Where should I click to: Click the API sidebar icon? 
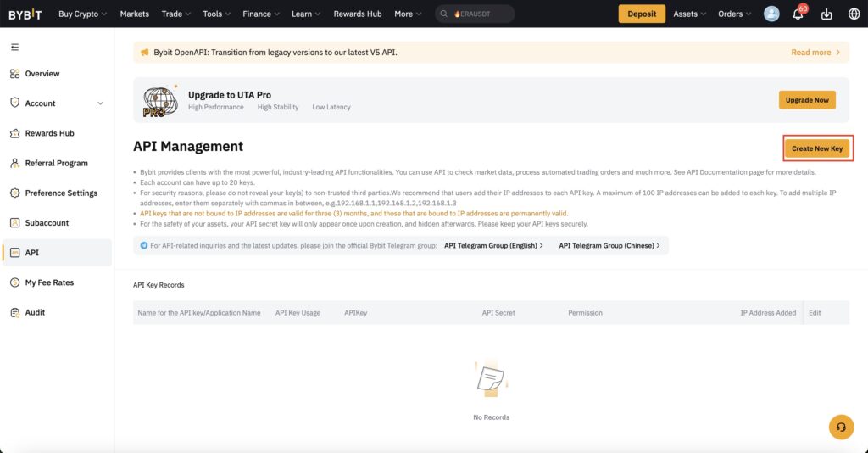[15, 253]
